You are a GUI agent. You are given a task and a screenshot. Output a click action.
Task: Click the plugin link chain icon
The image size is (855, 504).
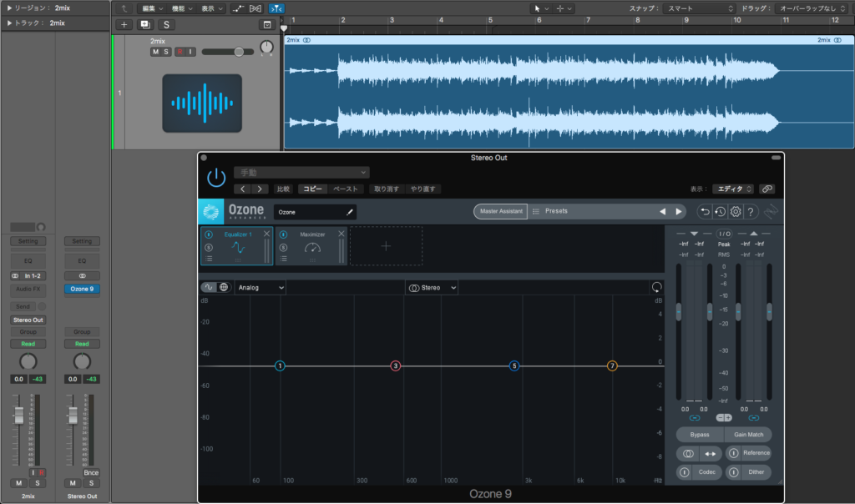(x=767, y=189)
